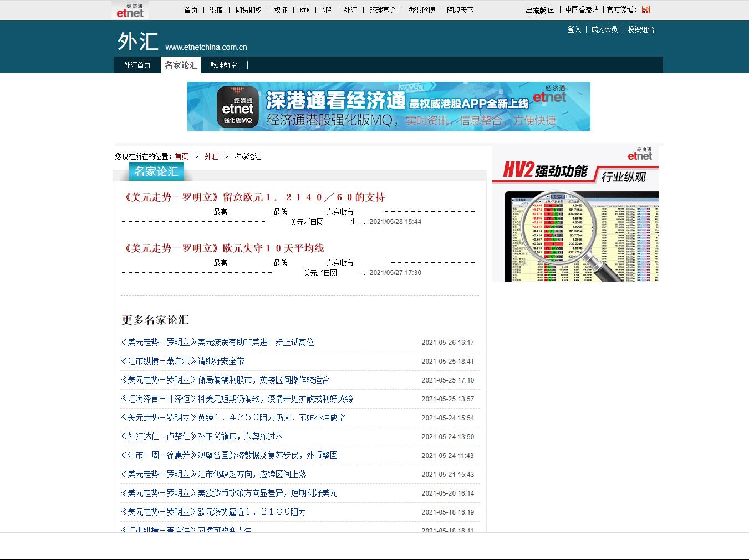Switch to the 乾坤教室 tab

click(x=223, y=65)
